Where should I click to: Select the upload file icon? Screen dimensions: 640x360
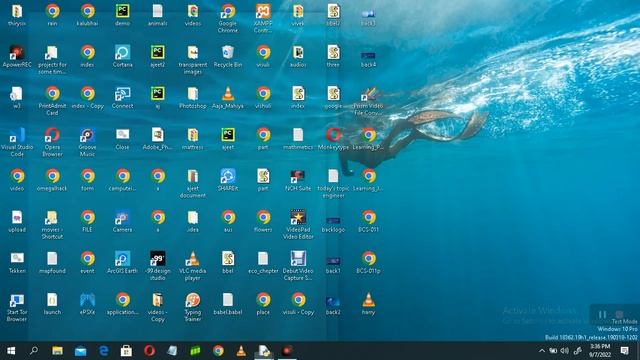[x=17, y=218]
